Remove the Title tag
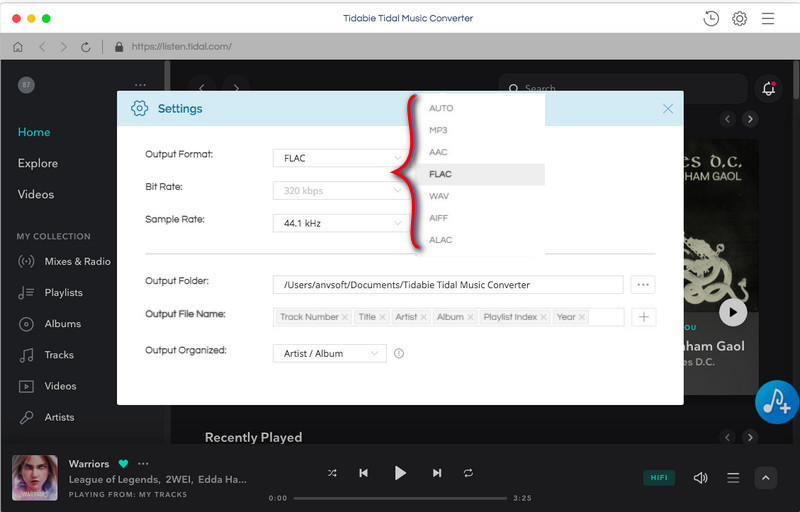Viewport: 800px width, 512px height. click(382, 317)
